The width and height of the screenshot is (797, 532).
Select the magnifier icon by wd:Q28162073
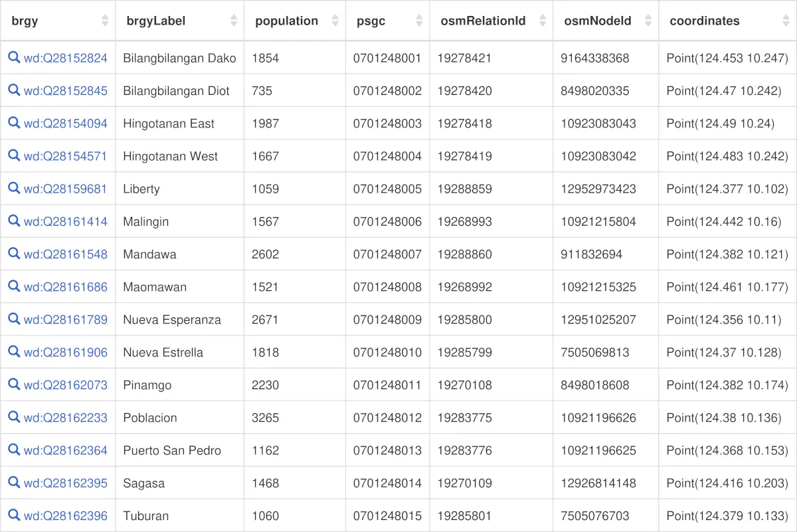[14, 384]
